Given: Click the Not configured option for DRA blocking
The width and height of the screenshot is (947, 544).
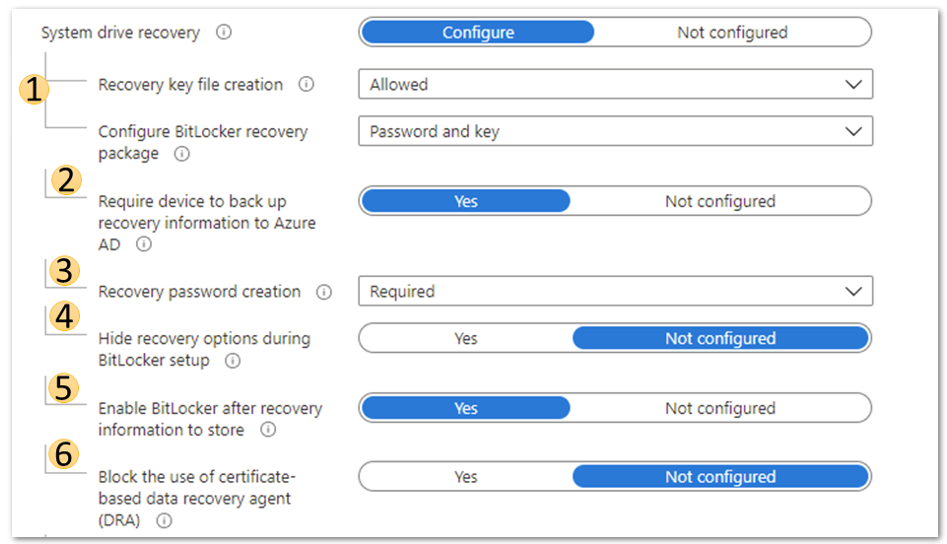Looking at the screenshot, I should [720, 477].
